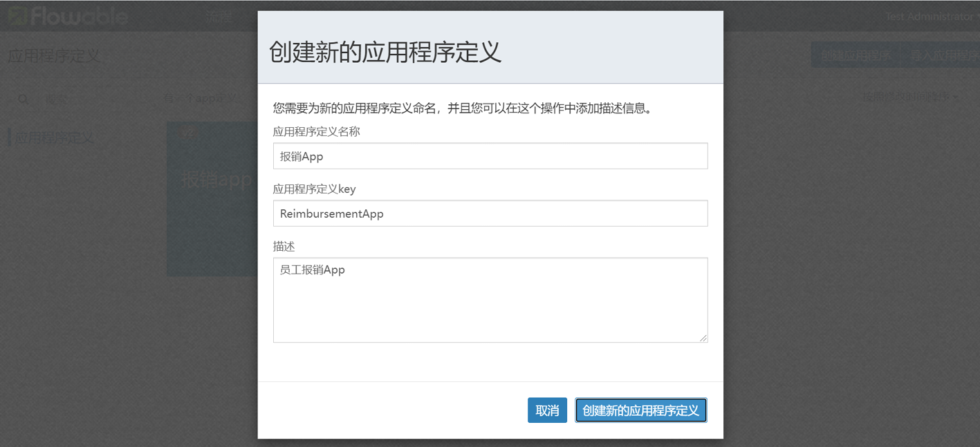Click the search magnifier icon
Image resolution: width=980 pixels, height=447 pixels.
click(x=24, y=99)
